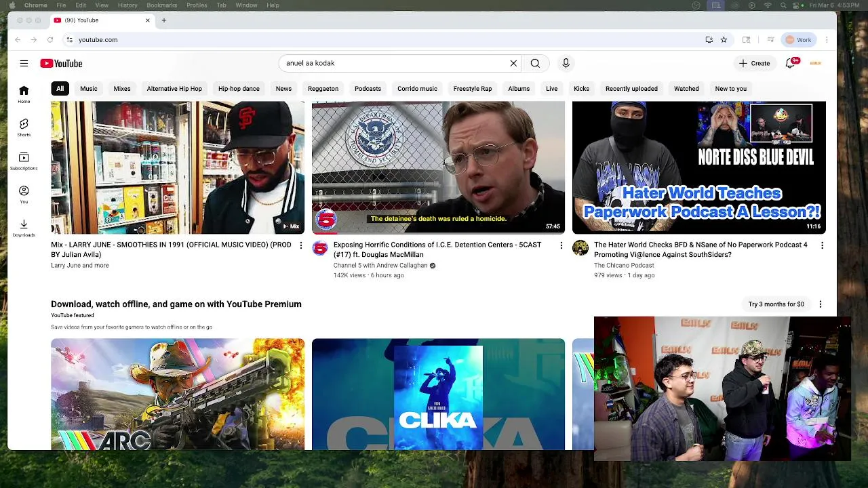Image resolution: width=868 pixels, height=488 pixels.
Task: Open options menu for Larry June mix
Action: (x=301, y=245)
